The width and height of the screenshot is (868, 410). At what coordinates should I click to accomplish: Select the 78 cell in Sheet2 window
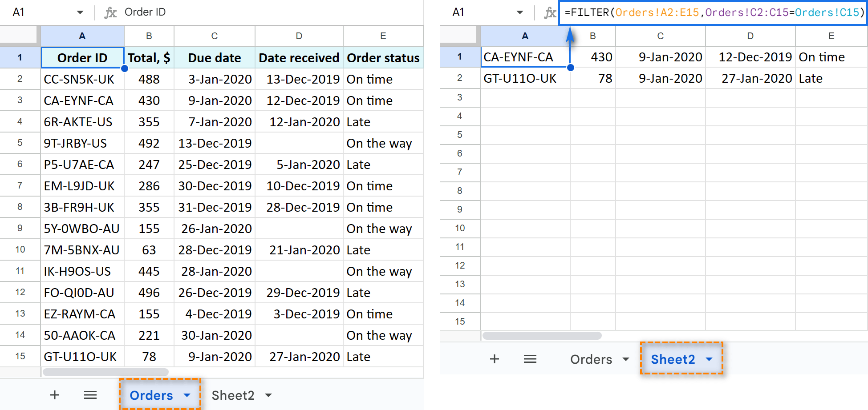[593, 78]
